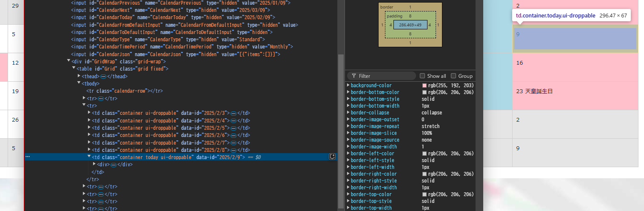Click the border-bottom-color gray swatch
This screenshot has height=211, width=644.
424,92
